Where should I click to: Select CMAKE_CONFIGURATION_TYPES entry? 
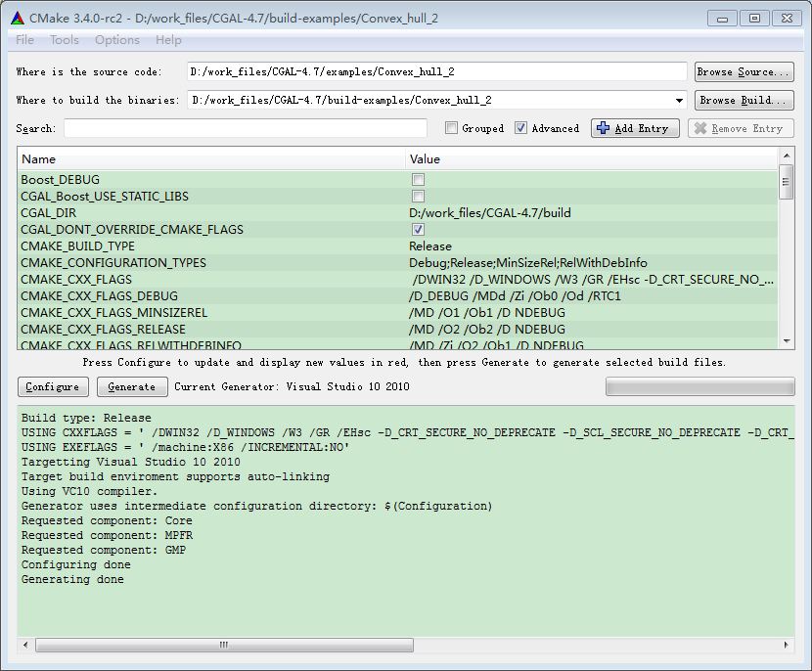(113, 262)
